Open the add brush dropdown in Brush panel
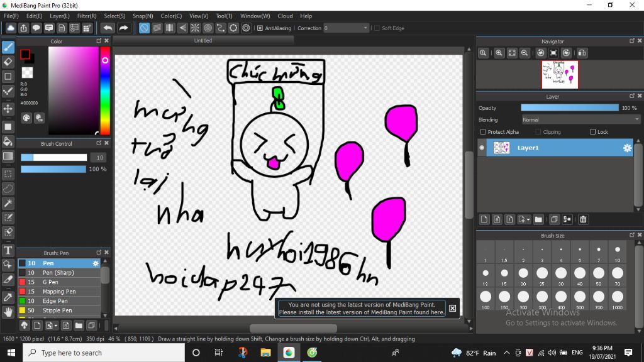This screenshot has height=362, width=644. pos(56,326)
